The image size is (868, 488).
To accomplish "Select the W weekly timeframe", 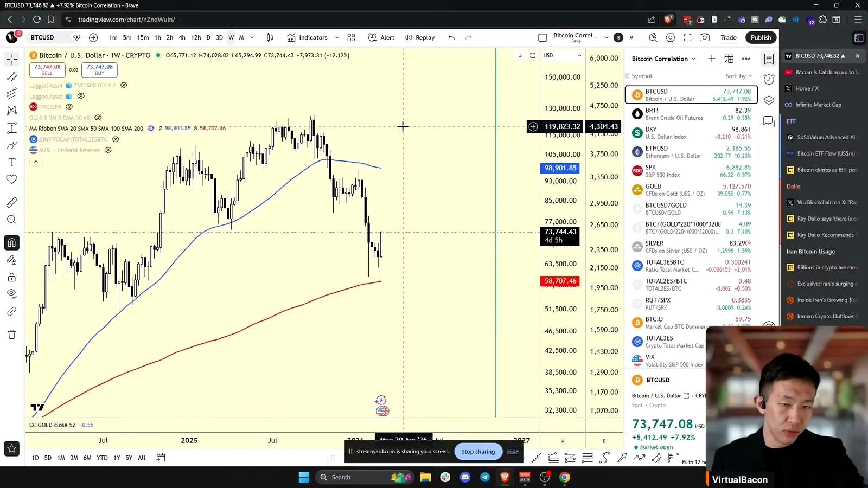I will (231, 37).
